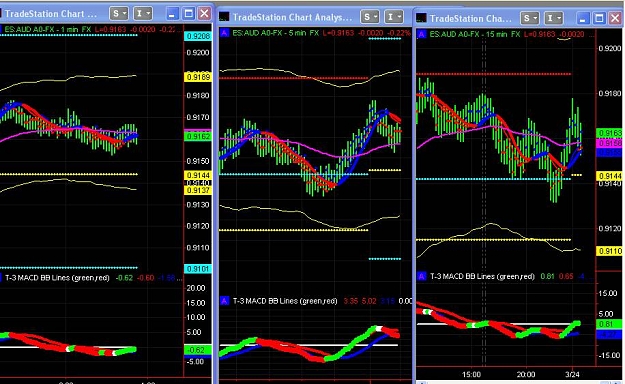
Task: Close the 15 min chart window
Action: click(x=615, y=18)
